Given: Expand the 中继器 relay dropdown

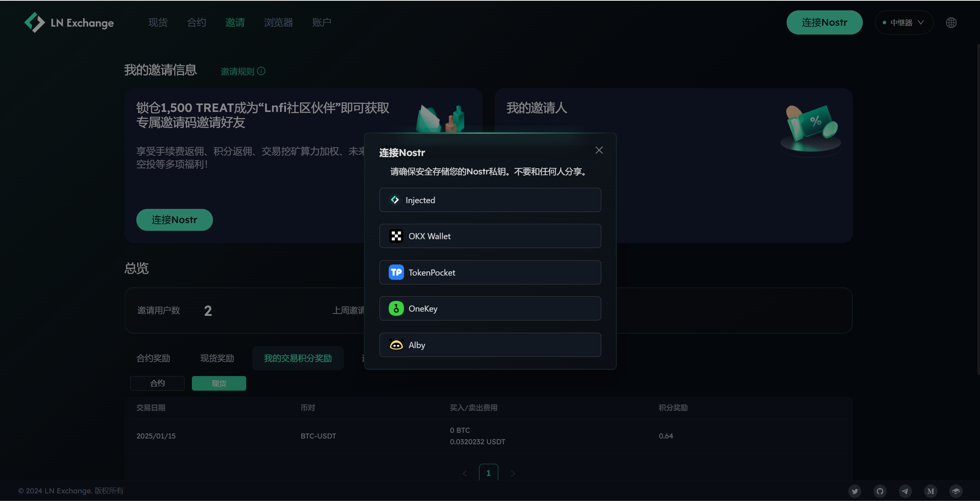Looking at the screenshot, I should click(x=904, y=23).
